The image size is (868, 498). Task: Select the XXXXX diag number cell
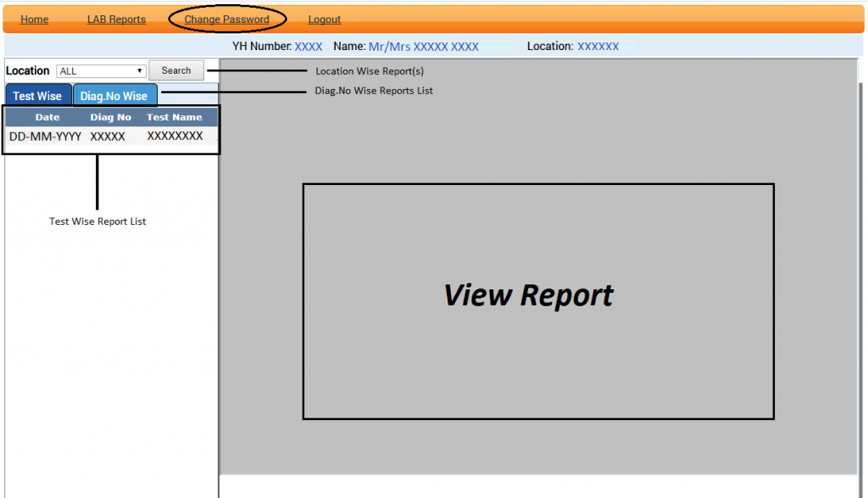[x=108, y=137]
